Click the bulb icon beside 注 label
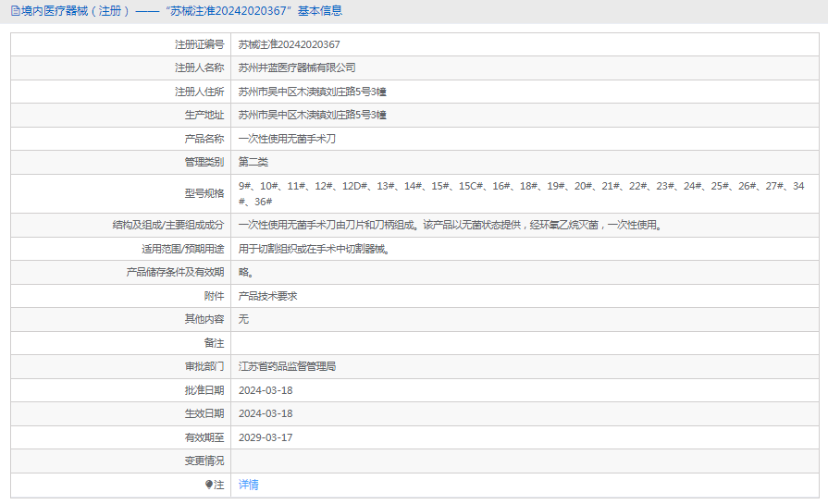The height and width of the screenshot is (504, 828). pyautogui.click(x=208, y=485)
